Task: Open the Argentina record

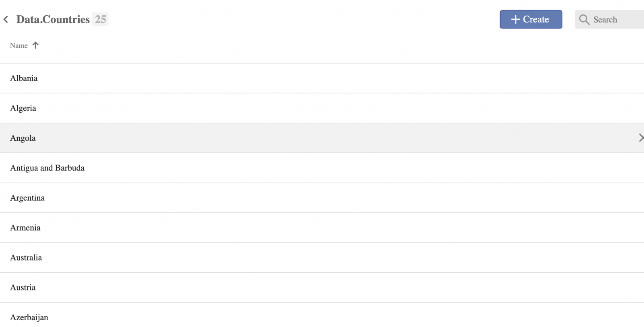Action: (322, 198)
